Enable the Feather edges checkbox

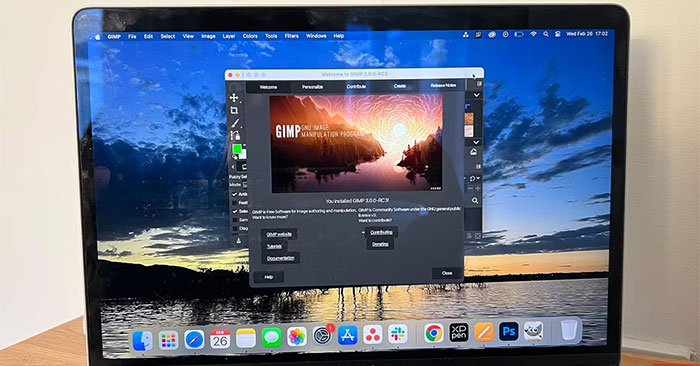(x=235, y=203)
